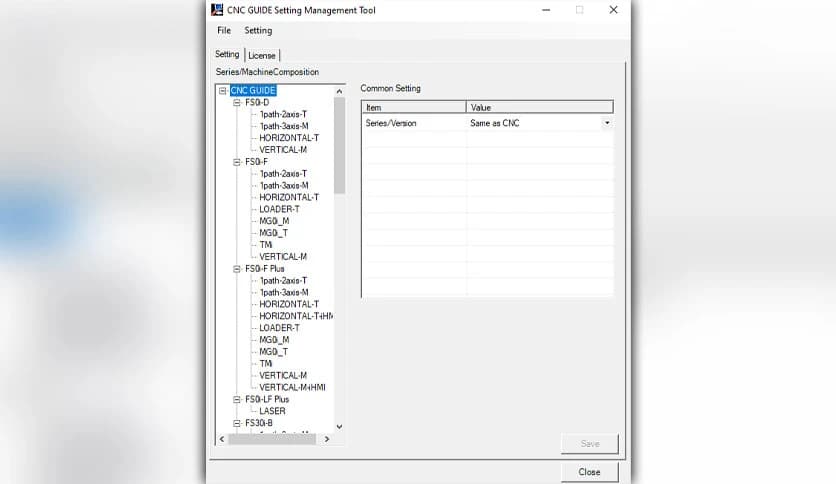Screen dimensions: 836x484
Task: Select the FS30i-B series node
Action: point(259,423)
